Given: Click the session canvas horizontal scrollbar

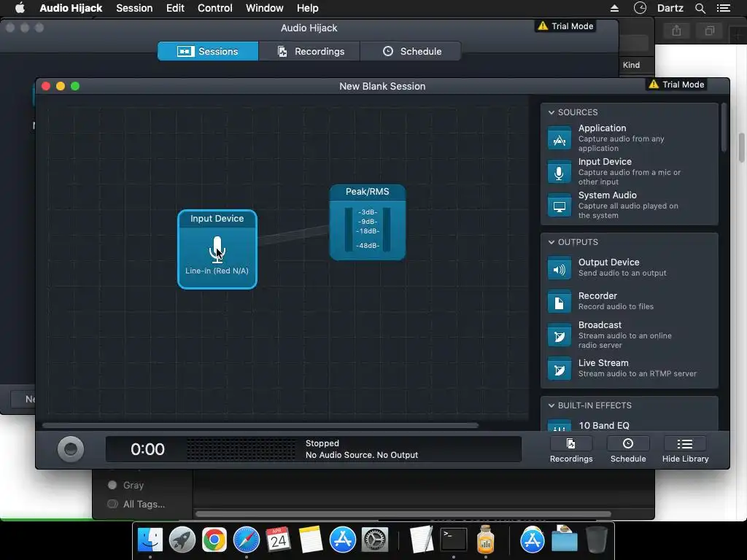Looking at the screenshot, I should pyautogui.click(x=260, y=425).
